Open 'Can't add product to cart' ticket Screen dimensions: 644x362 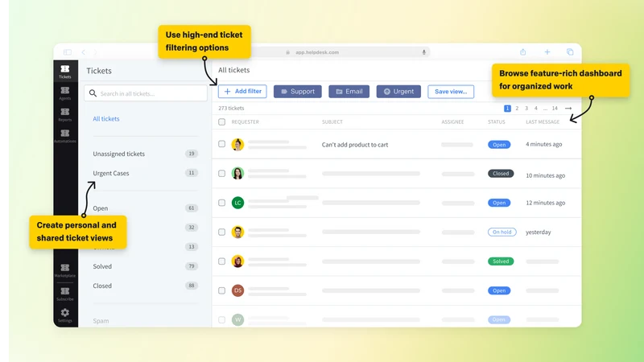pyautogui.click(x=355, y=145)
